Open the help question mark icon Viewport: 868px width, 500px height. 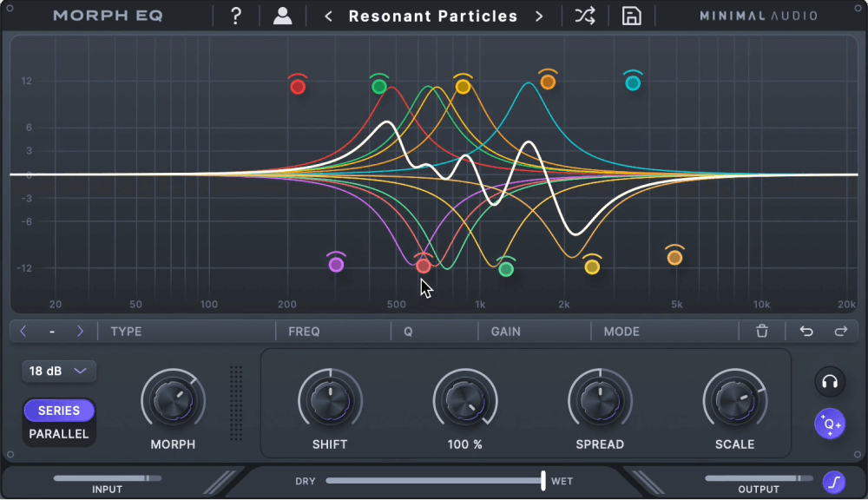coord(236,16)
